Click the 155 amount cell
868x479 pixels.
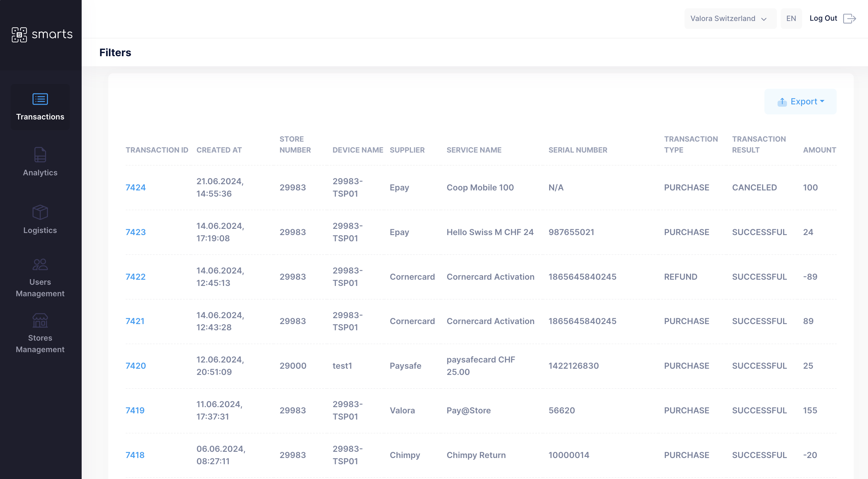tap(810, 410)
